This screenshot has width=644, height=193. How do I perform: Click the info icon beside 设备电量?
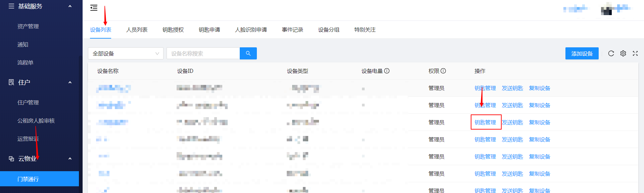tap(387, 71)
